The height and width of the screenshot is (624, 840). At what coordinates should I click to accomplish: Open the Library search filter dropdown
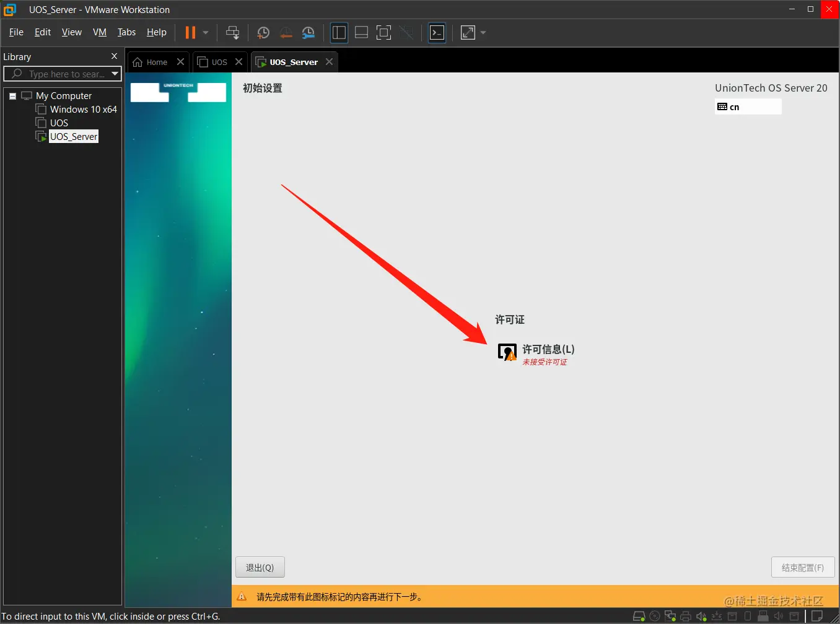tap(115, 74)
